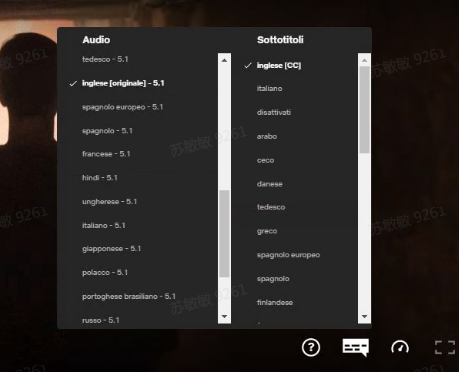Pick spagnolo europeo subtitles
This screenshot has width=459, height=372.
point(288,255)
